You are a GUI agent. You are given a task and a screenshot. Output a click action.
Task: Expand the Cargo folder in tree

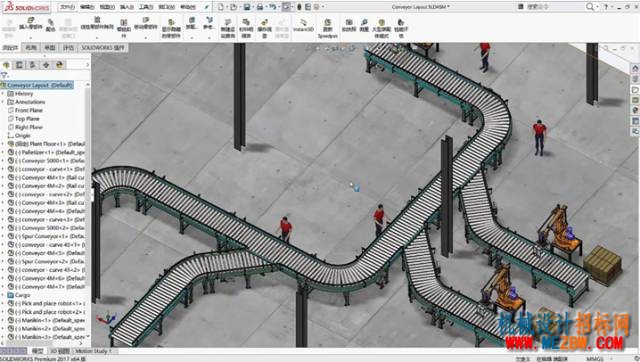pyautogui.click(x=3, y=295)
